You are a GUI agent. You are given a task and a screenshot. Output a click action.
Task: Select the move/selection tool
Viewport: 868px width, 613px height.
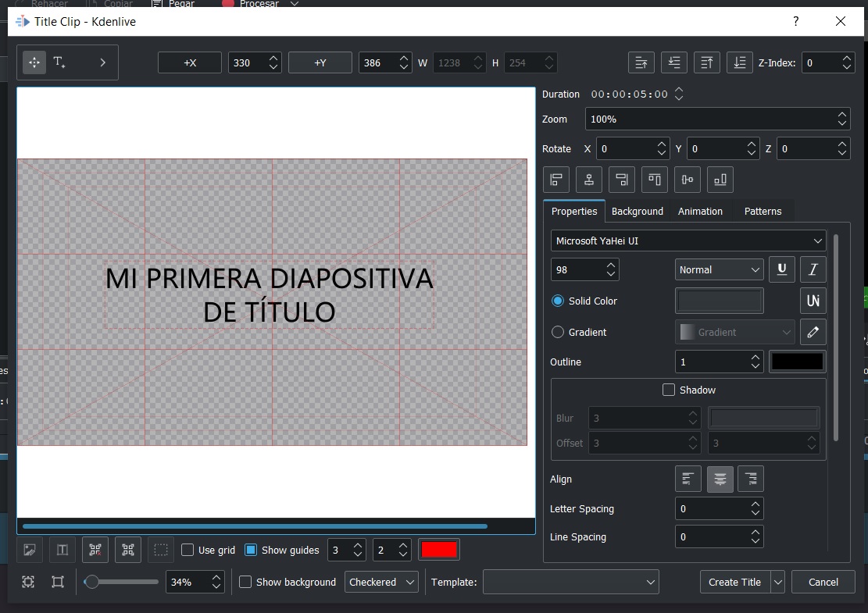click(x=34, y=62)
